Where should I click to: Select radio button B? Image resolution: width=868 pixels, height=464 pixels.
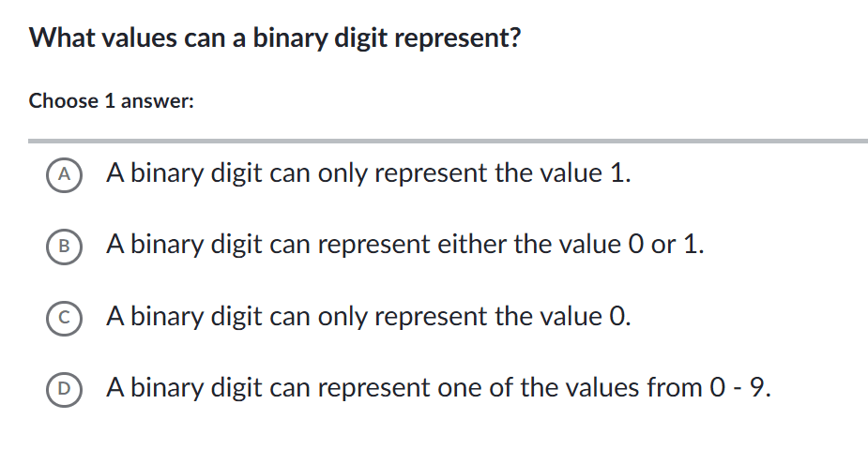click(64, 245)
